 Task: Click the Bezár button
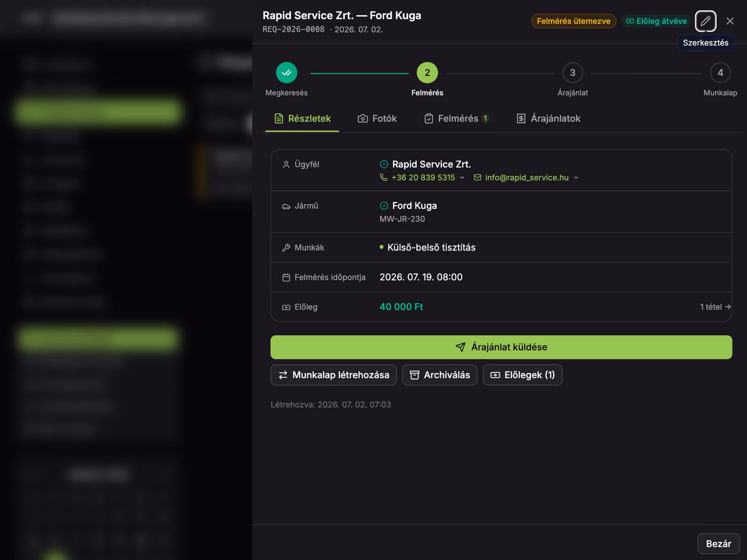719,544
